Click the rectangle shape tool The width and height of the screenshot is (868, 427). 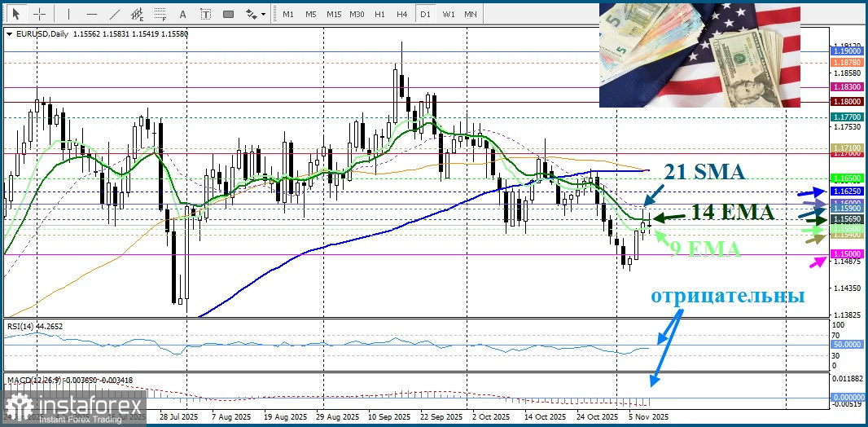228,14
